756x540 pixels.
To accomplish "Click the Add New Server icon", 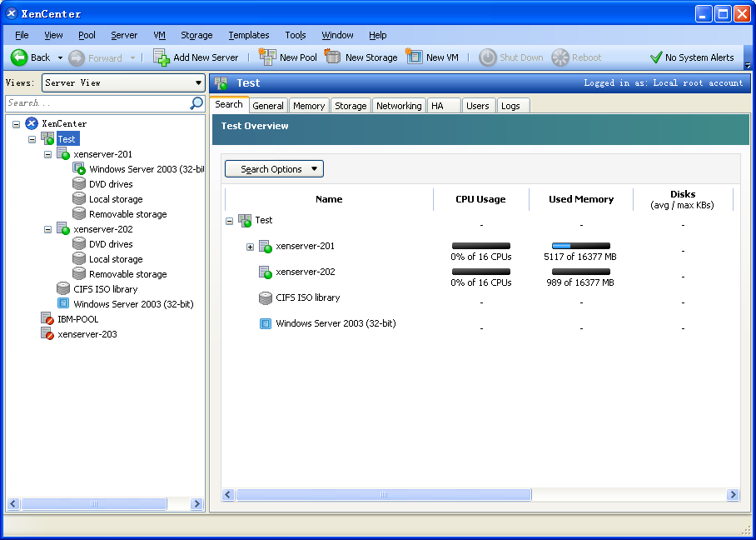I will (x=161, y=57).
